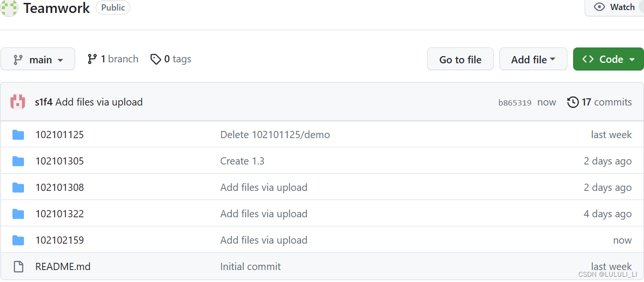Click the code brackets icon in Code button

coord(588,59)
